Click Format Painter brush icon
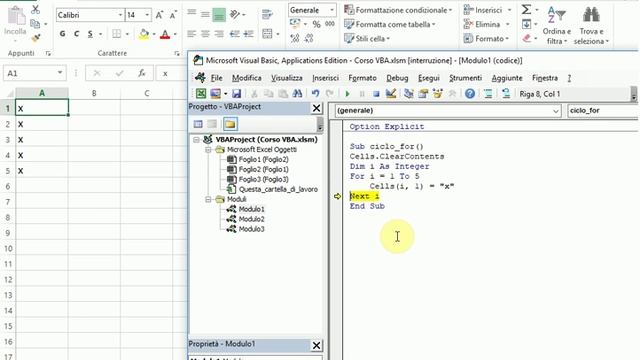 tap(36, 38)
